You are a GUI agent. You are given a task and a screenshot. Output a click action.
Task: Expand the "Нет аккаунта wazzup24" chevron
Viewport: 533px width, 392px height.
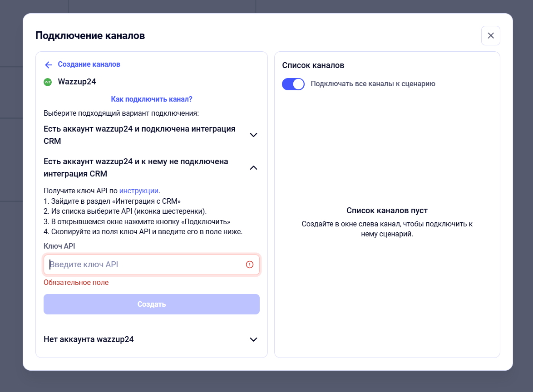pyautogui.click(x=254, y=339)
